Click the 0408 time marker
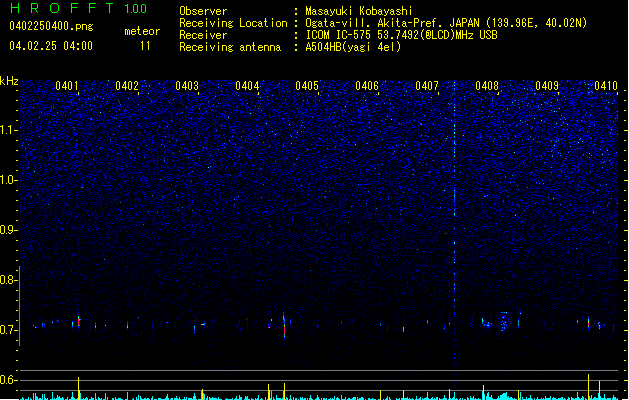Screen dimensions: 629x400 (487, 86)
